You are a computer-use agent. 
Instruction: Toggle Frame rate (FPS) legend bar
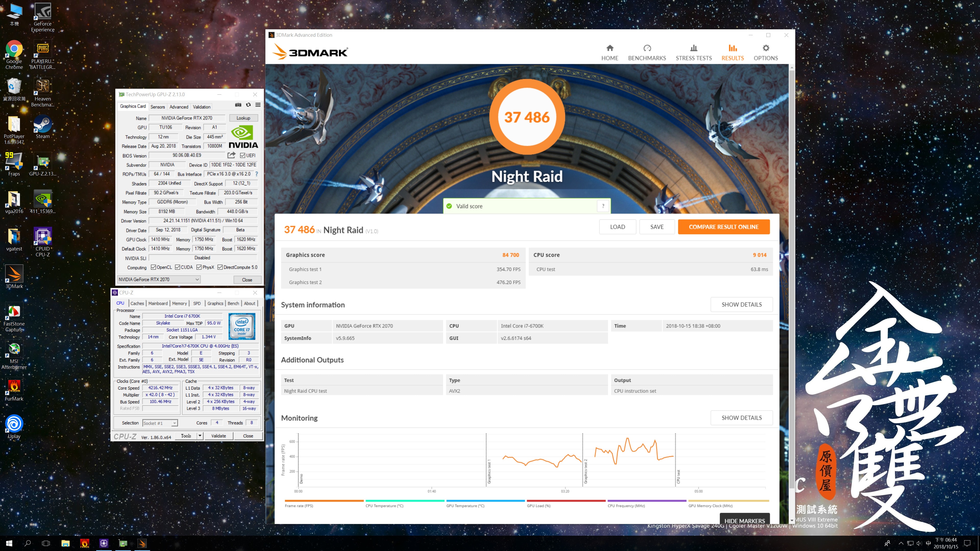click(x=324, y=501)
